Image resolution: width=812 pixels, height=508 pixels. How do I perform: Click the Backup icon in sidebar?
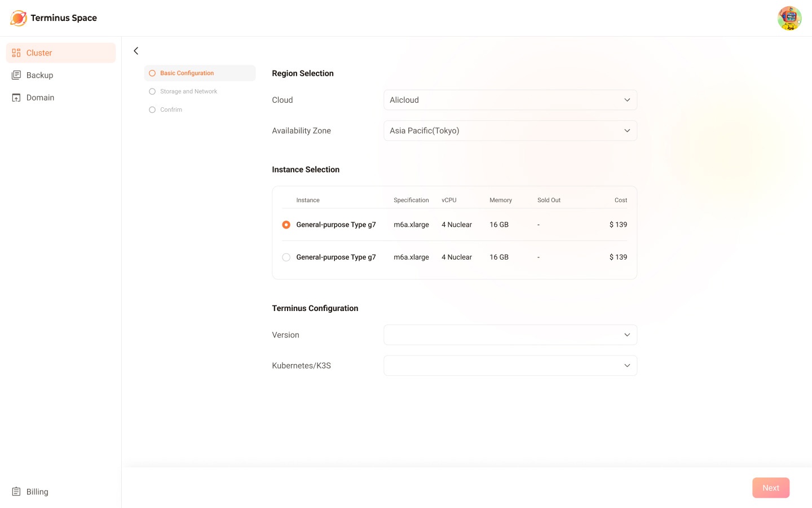(16, 75)
